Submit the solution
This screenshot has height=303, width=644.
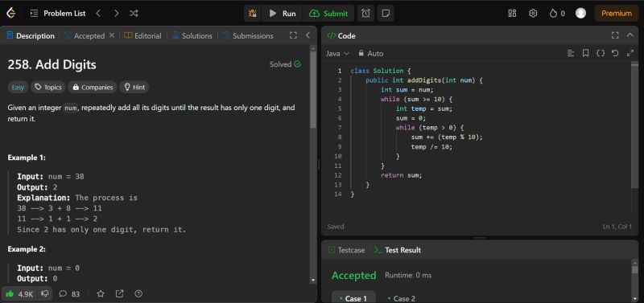click(328, 14)
